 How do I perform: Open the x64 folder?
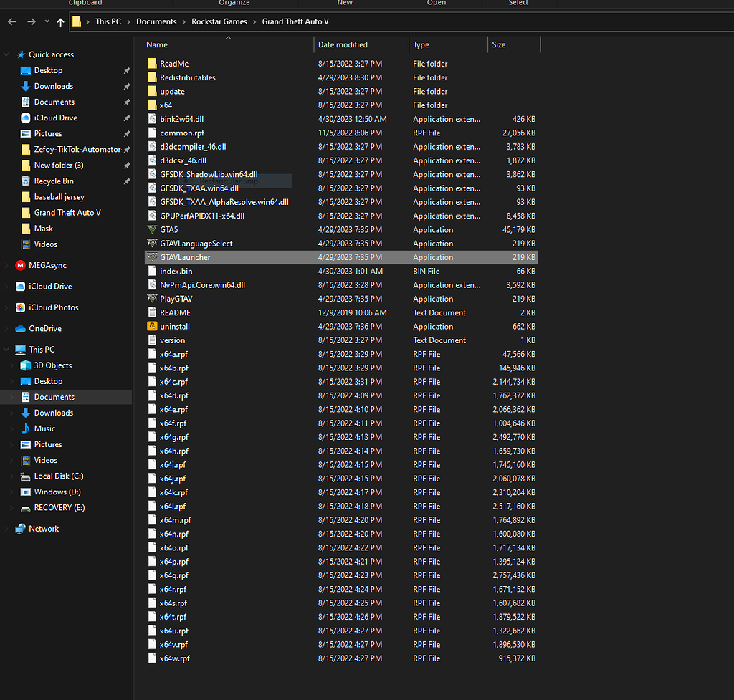167,105
